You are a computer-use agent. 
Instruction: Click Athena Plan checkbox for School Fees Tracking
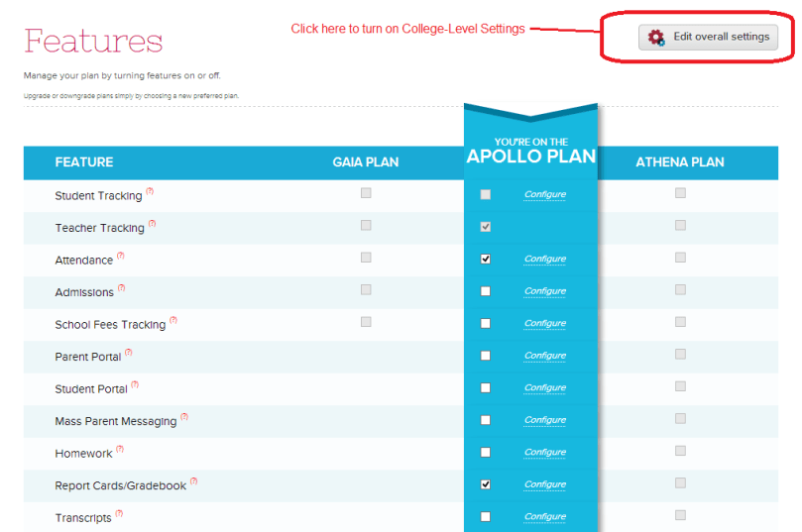tap(680, 321)
